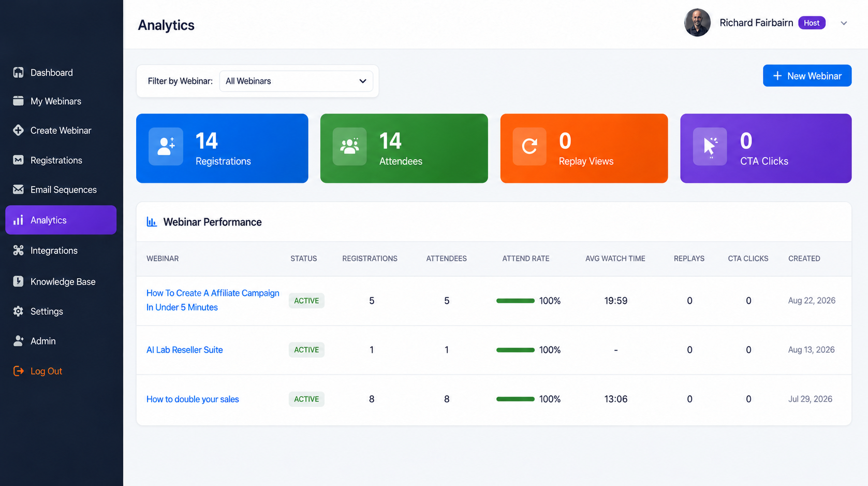Open How to double your sales link
This screenshot has height=486, width=868.
193,399
